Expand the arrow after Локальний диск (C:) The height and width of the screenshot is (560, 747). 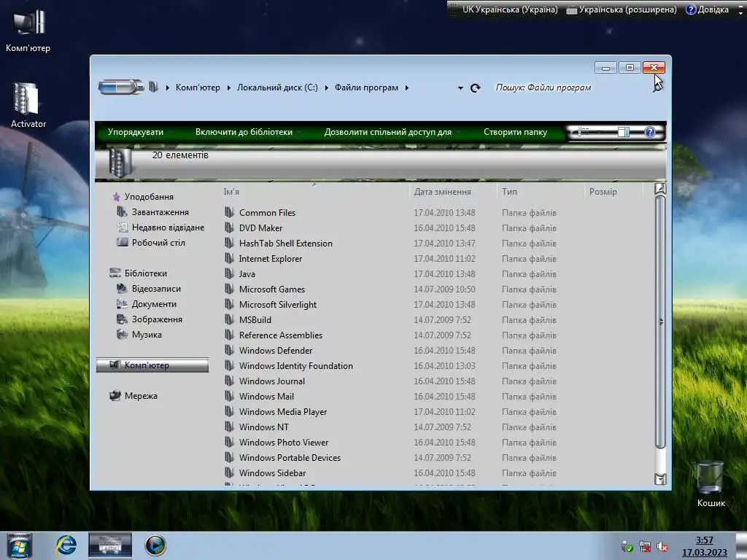(326, 87)
